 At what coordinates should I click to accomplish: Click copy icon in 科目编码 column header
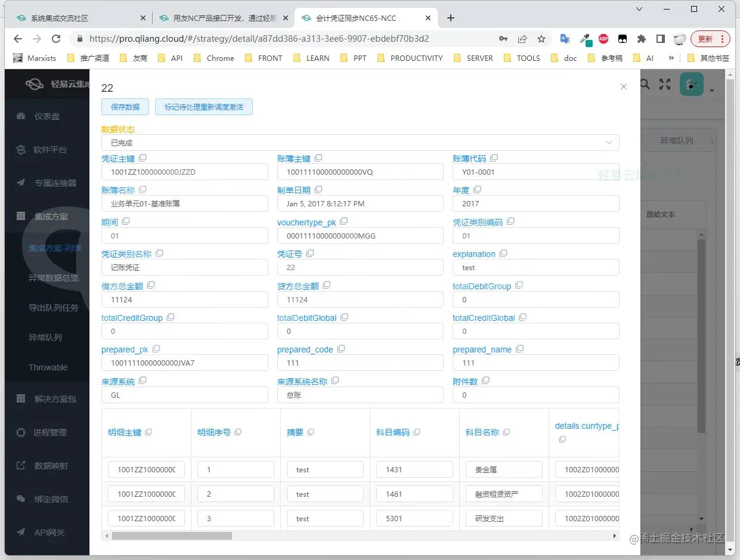tap(417, 432)
